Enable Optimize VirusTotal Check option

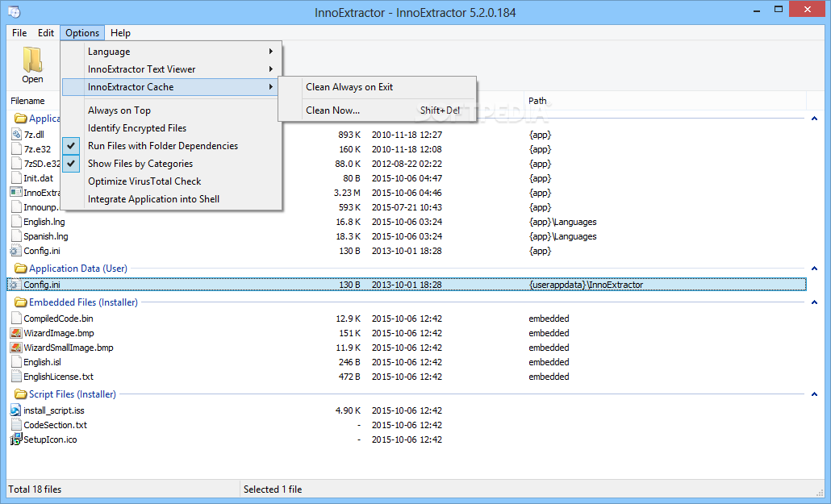coord(172,181)
